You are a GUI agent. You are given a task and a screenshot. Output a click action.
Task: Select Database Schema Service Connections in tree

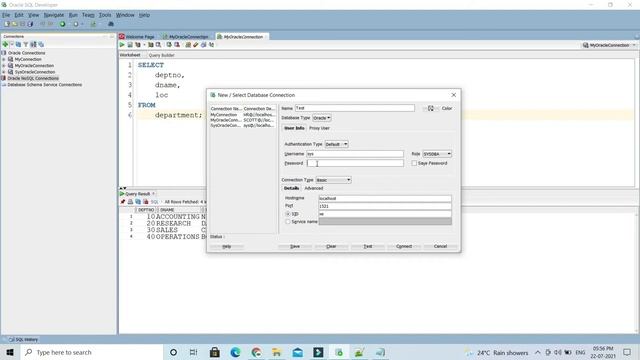pyautogui.click(x=44, y=84)
